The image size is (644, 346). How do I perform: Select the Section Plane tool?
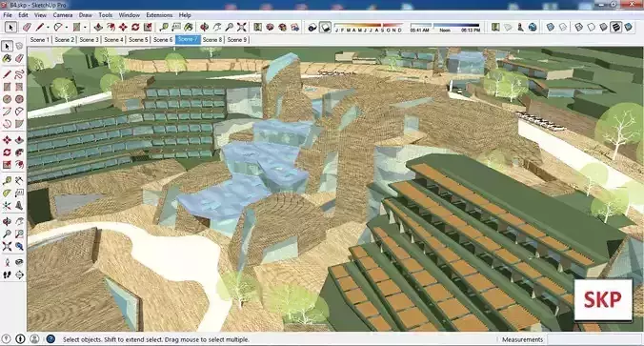[19, 275]
